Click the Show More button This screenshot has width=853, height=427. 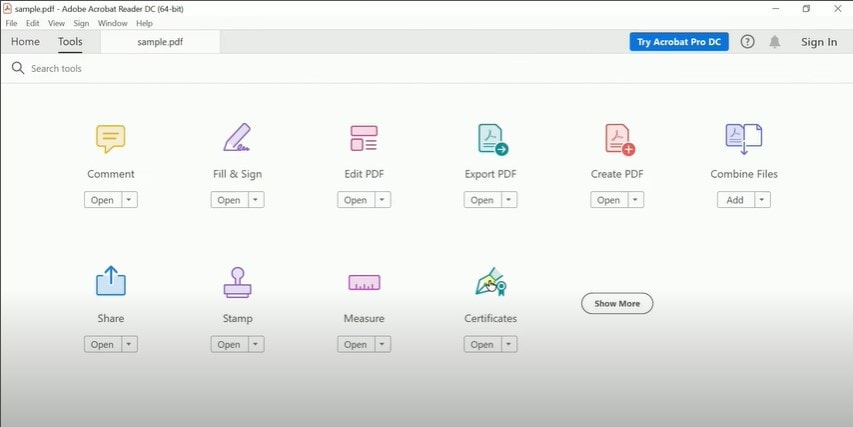coord(617,304)
